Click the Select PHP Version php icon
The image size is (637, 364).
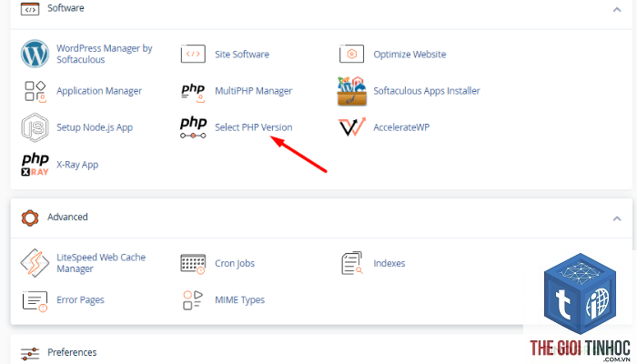click(x=193, y=127)
